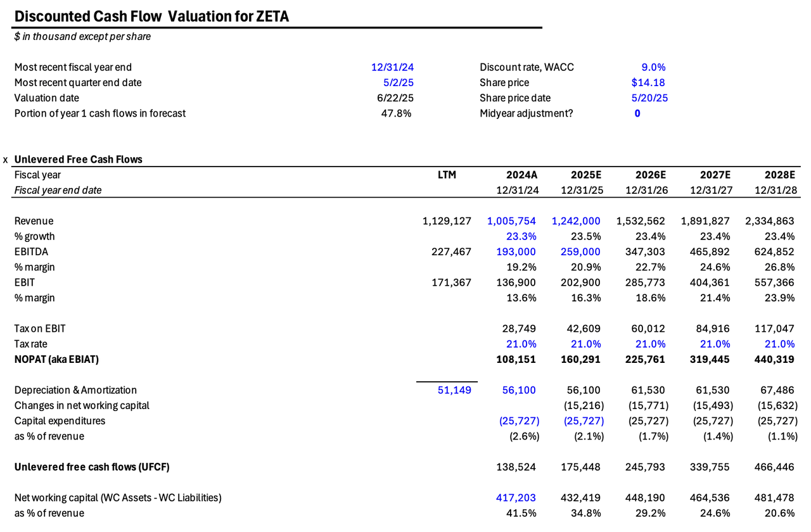Select the Discount rate WACC value 9.0%

tap(655, 66)
